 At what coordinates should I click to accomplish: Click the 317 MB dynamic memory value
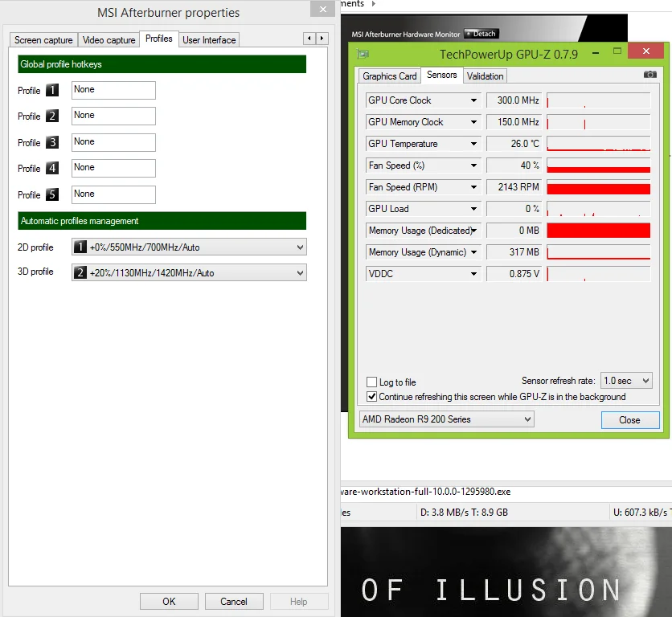[514, 252]
